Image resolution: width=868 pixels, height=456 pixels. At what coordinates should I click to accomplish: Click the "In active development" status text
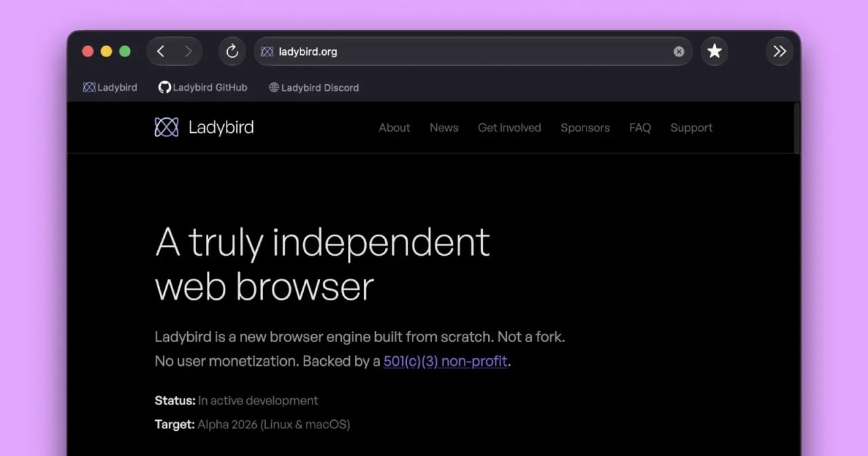click(x=258, y=400)
